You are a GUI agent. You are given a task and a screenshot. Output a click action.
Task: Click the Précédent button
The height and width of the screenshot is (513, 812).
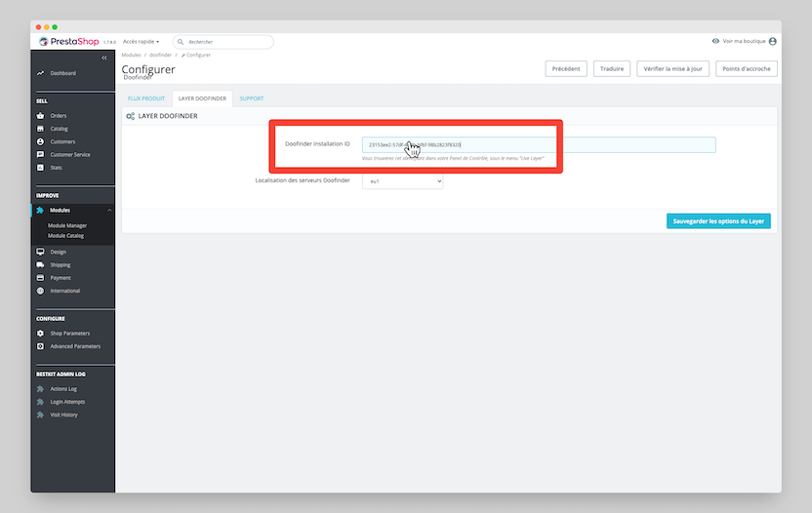tap(566, 69)
